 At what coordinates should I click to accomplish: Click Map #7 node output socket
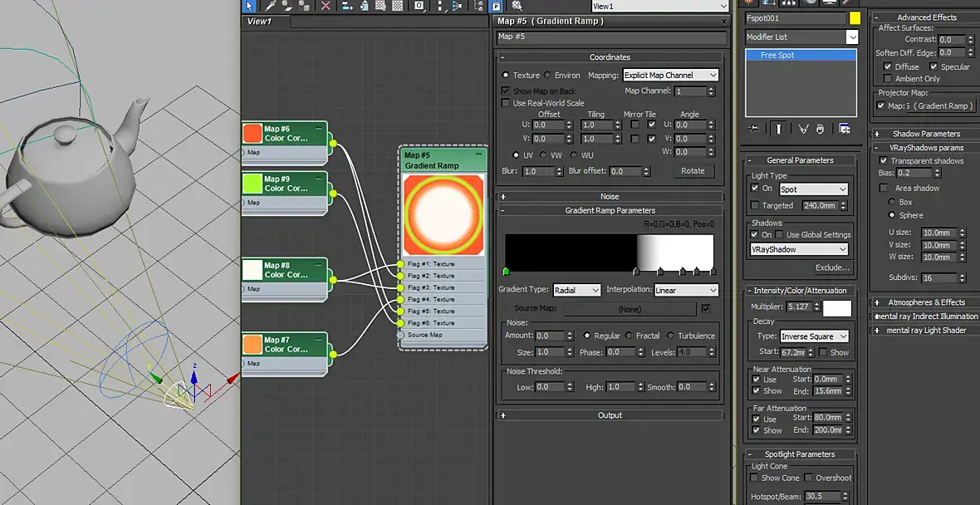(x=332, y=355)
